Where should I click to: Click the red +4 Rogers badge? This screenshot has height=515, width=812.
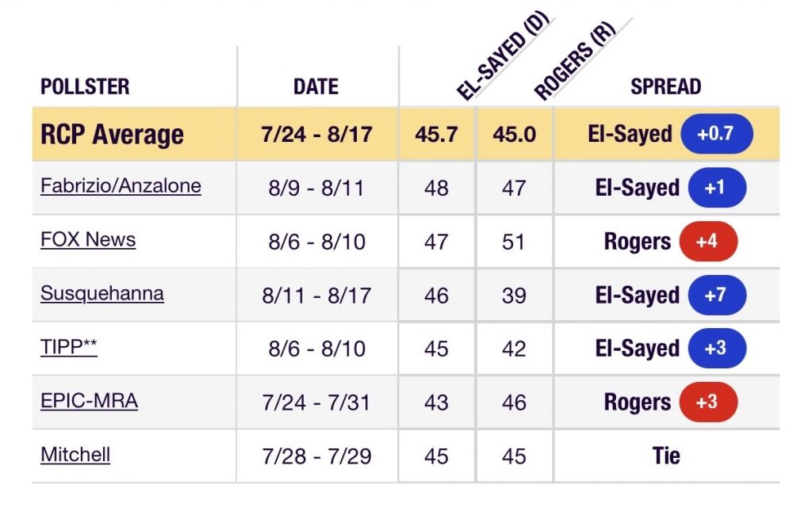point(708,241)
